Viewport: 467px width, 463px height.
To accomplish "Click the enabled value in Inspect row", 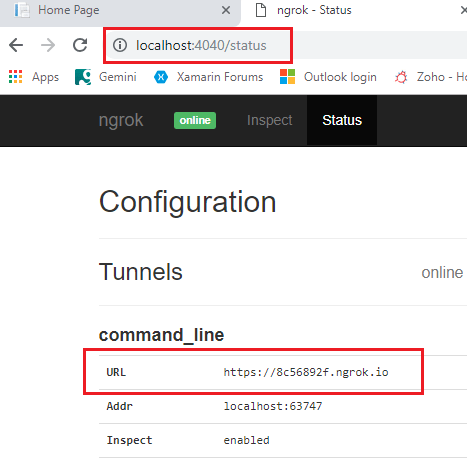I will pos(246,440).
